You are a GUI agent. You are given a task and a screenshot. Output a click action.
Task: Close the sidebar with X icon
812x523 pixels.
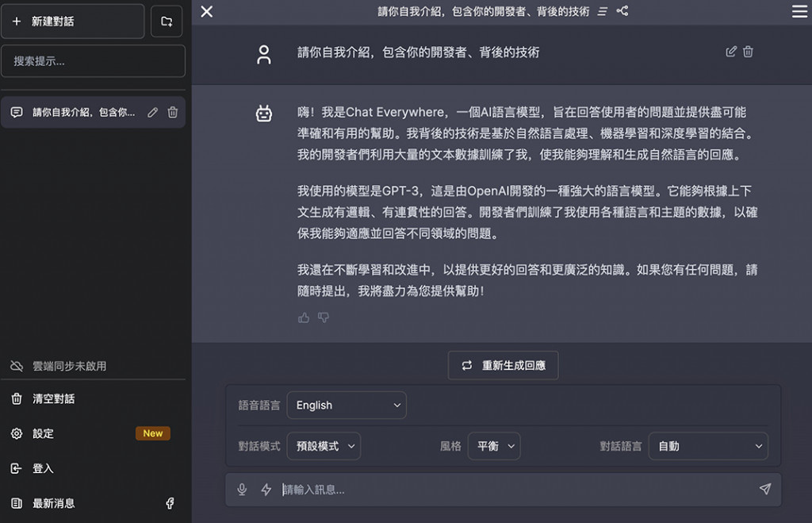coord(207,11)
